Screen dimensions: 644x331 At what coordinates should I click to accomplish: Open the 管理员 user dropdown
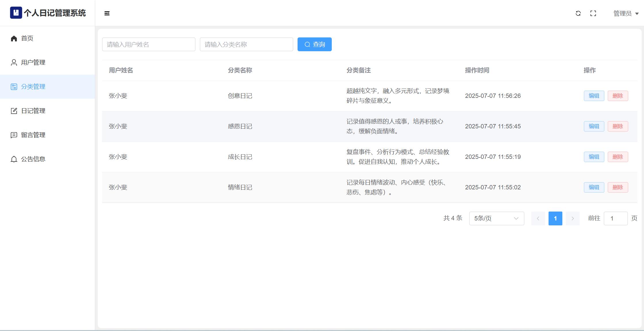626,14
